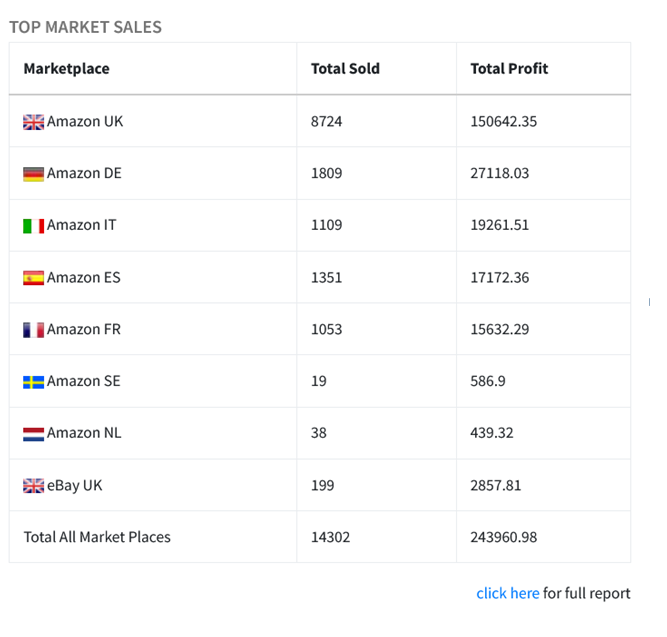667x637 pixels.
Task: Click the 'for full report' text
Action: [587, 593]
